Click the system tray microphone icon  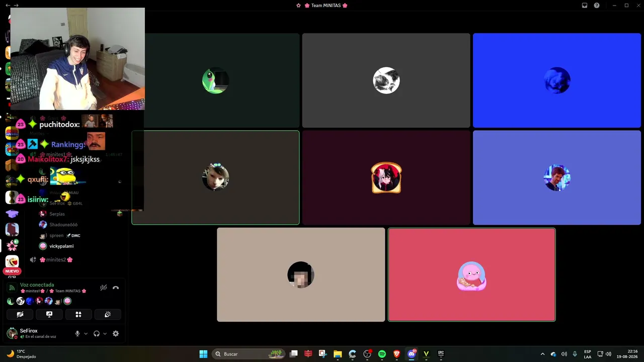[x=575, y=354]
